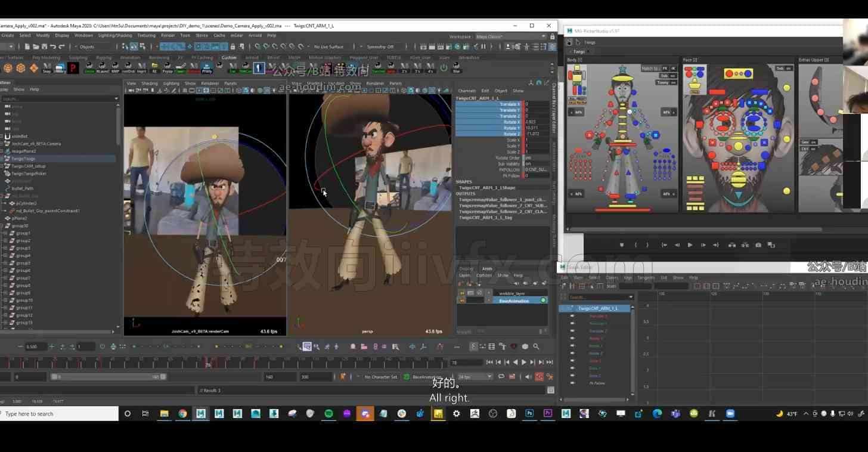868x452 pixels.
Task: Open animation preferences running-man icon
Action: tap(550, 377)
